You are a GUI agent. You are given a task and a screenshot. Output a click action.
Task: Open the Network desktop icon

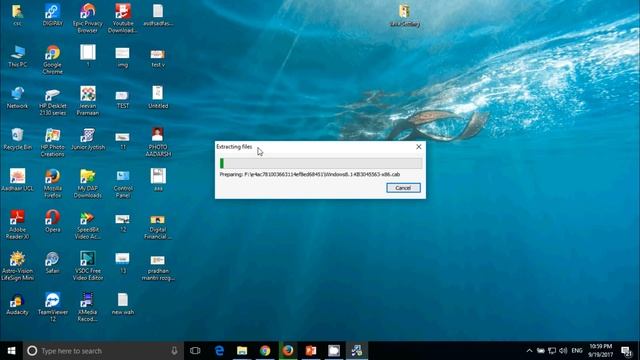tap(18, 98)
